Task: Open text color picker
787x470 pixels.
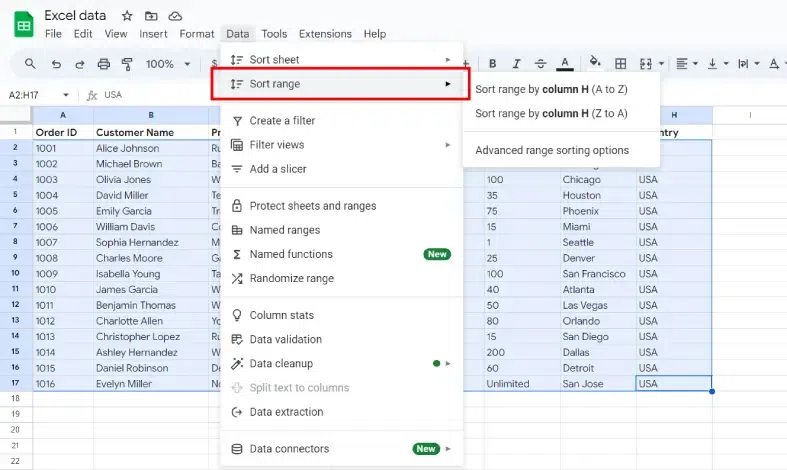Action: coord(565,64)
